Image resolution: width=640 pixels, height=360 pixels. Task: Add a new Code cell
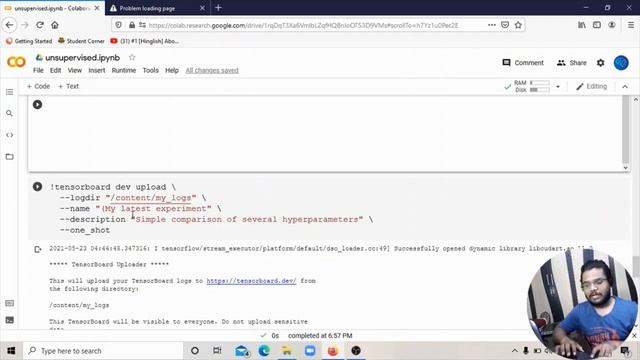tap(38, 86)
